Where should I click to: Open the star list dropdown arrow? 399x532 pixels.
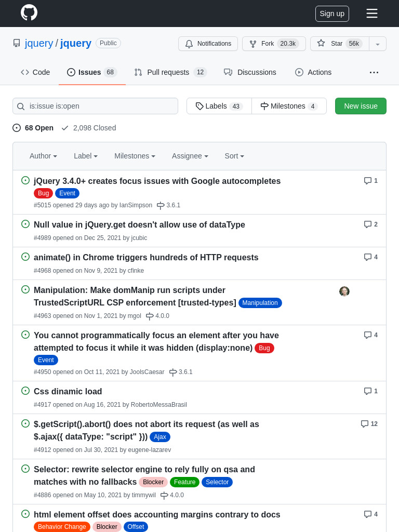[378, 44]
